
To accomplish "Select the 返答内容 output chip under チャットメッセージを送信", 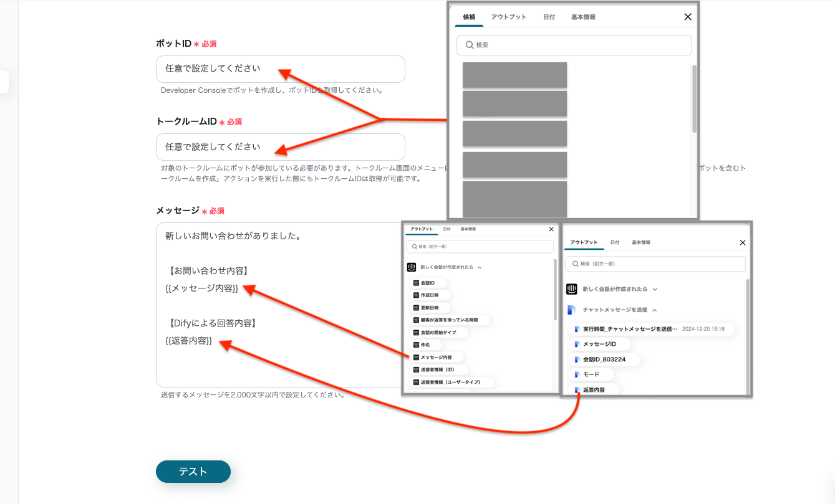I will point(595,390).
